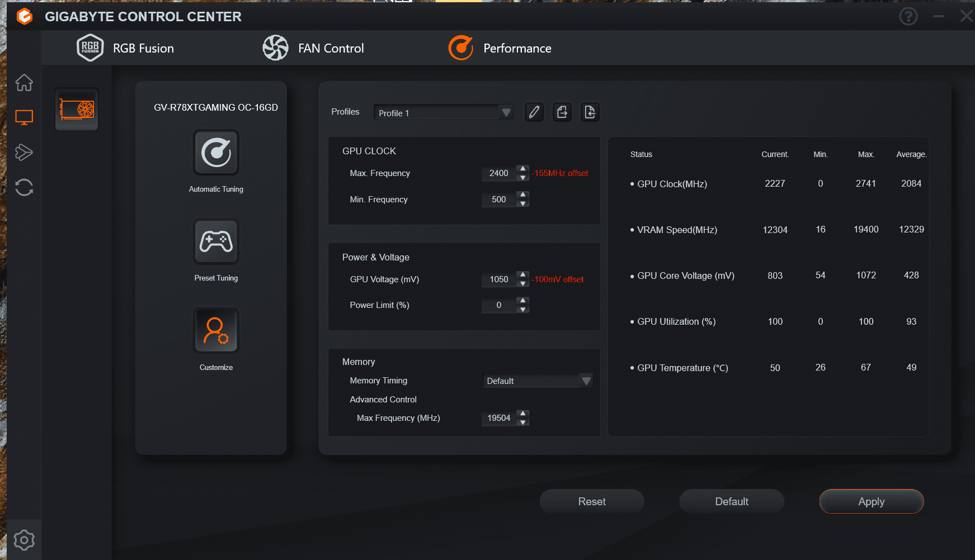Screen dimensions: 975x560
Task: Click the GV-R78XTGAMING OC-16GD card name
Action: [x=216, y=107]
